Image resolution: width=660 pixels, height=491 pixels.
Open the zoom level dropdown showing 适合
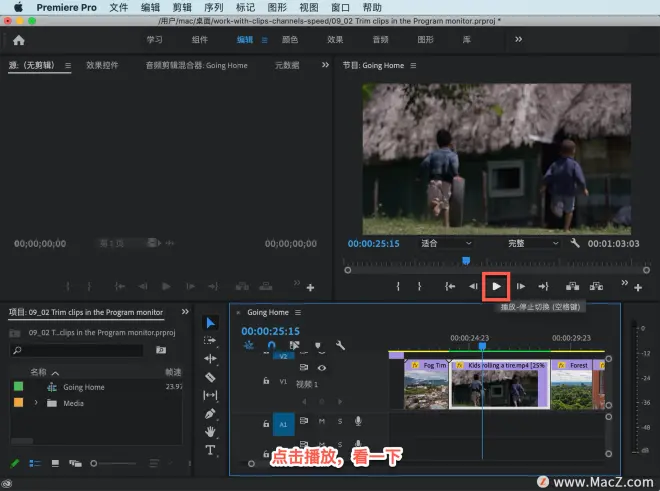[x=446, y=243]
